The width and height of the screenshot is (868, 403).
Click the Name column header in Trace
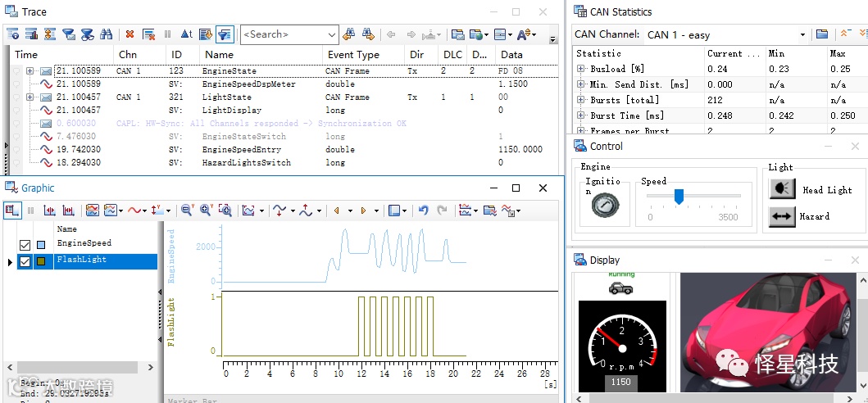[x=219, y=55]
